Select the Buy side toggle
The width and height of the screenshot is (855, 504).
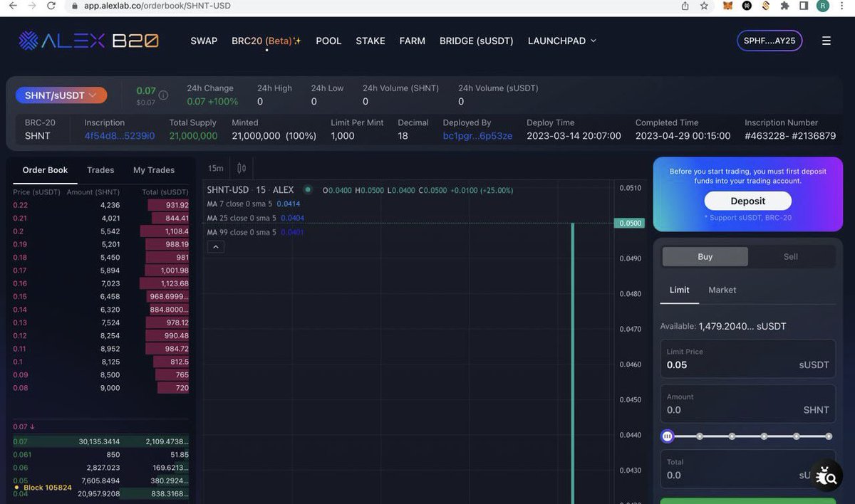(705, 257)
